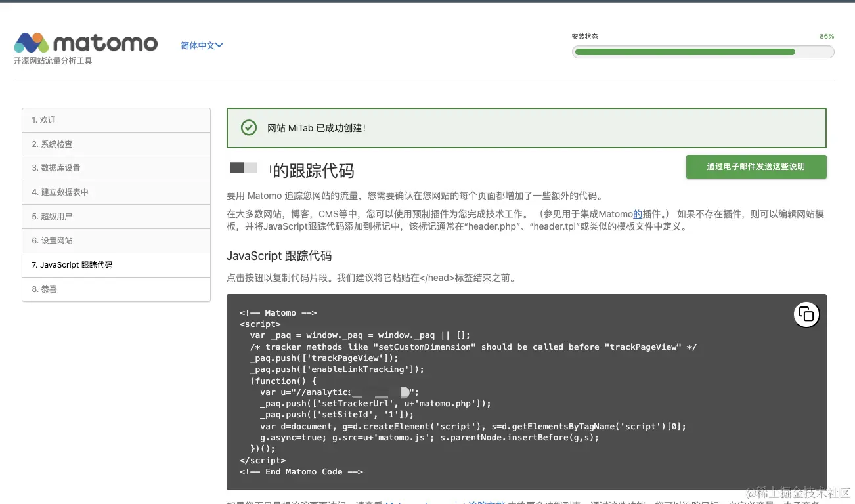Click the green checkmark success icon
855x504 pixels.
(249, 127)
